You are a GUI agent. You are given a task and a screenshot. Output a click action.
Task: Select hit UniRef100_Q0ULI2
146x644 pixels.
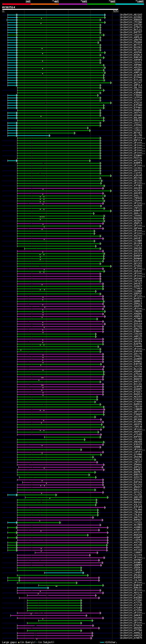(x=131, y=196)
